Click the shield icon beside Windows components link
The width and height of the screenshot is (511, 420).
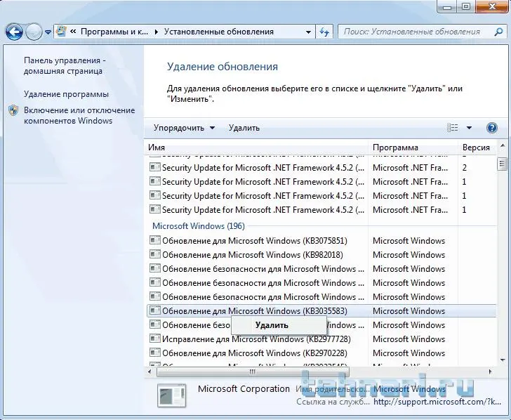coord(13,110)
